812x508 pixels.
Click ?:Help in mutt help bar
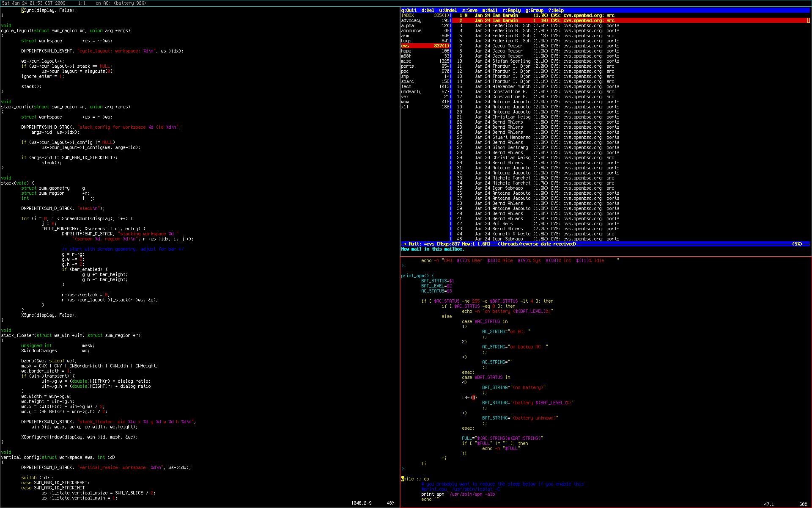[556, 10]
